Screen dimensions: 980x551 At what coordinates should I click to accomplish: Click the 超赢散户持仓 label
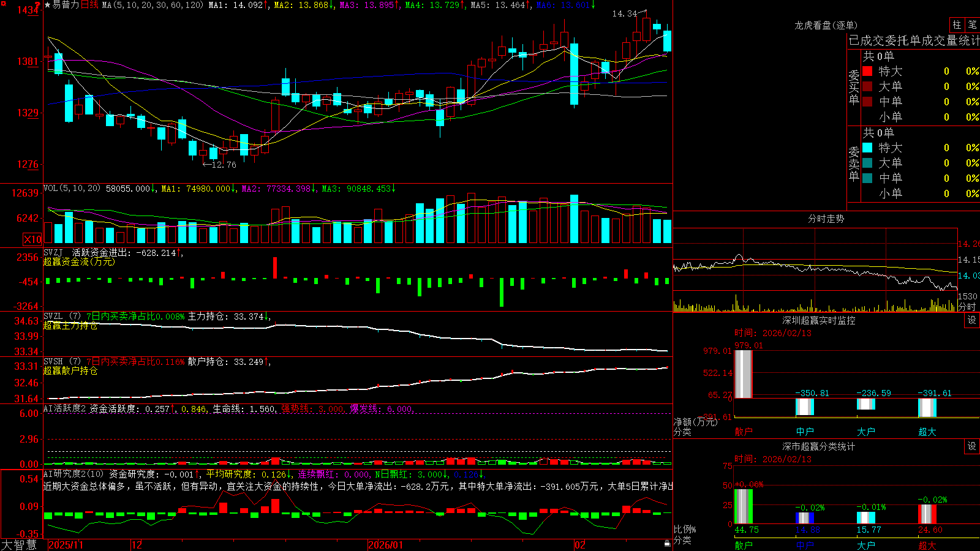70,370
